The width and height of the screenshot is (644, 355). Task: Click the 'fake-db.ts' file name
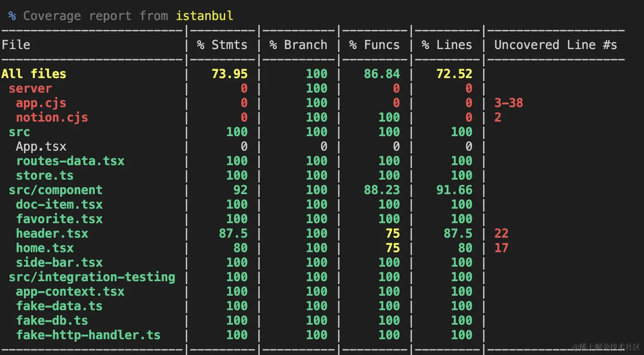coord(52,320)
